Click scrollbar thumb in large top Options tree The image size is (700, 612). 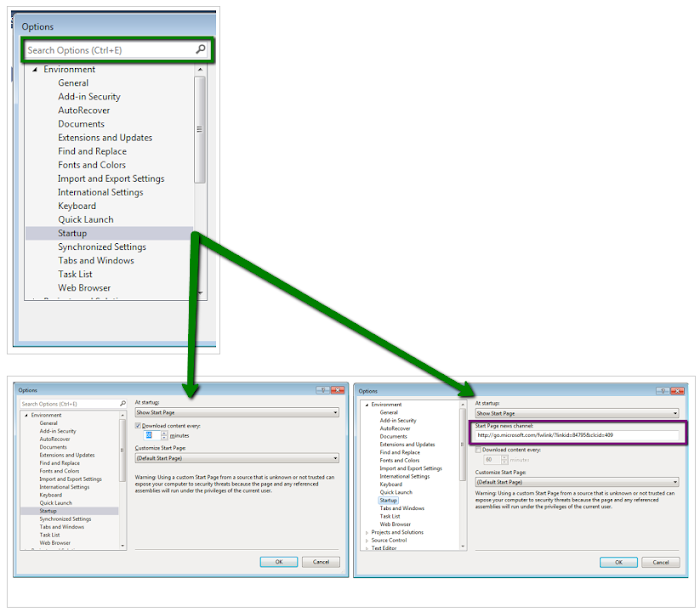[x=200, y=129]
